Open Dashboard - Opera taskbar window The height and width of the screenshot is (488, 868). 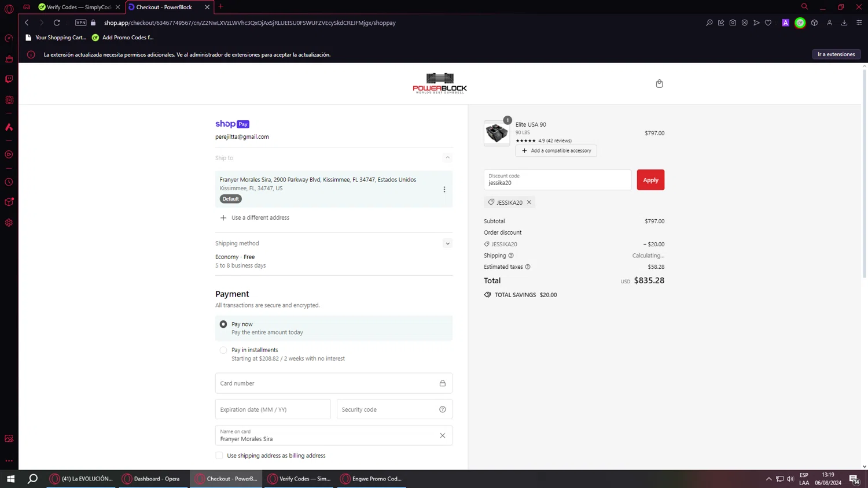153,479
